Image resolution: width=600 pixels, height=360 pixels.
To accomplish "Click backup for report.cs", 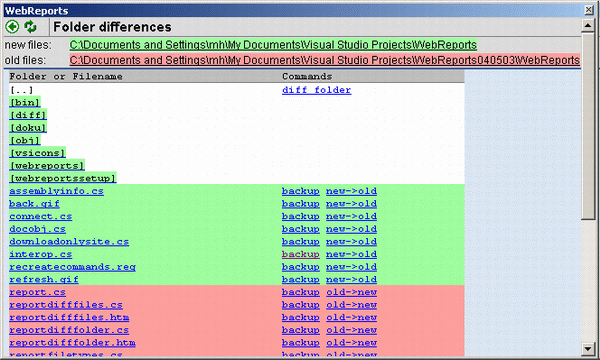I will point(301,292).
